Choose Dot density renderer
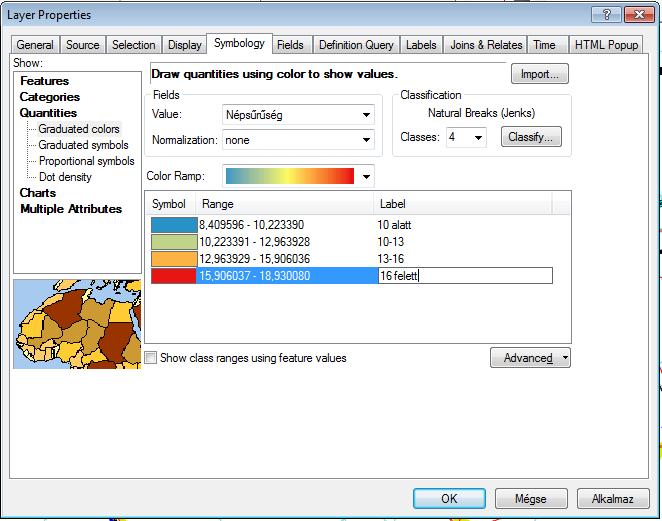This screenshot has width=662, height=521. tap(65, 177)
